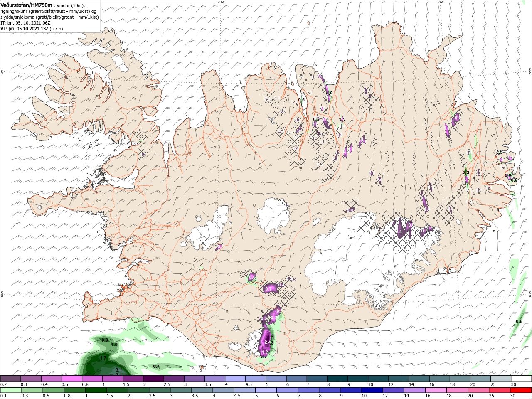
Task: Click the darkest purple swatch between 2 and 2.5, upper row
Action: 153,379
